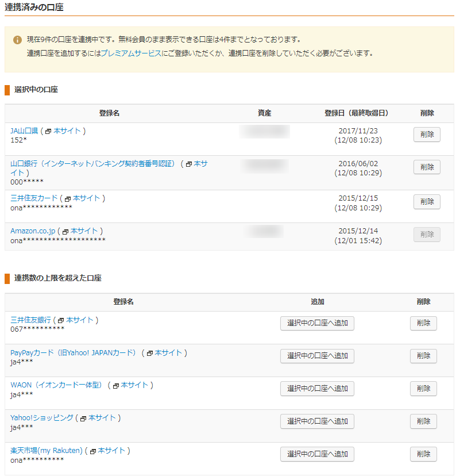
Task: Click 本サイト link next to Yahoo!ショッピング
Action: point(102,418)
